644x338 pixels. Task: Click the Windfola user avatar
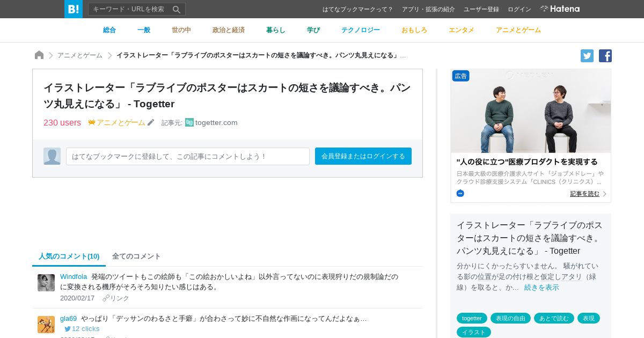[x=46, y=283]
